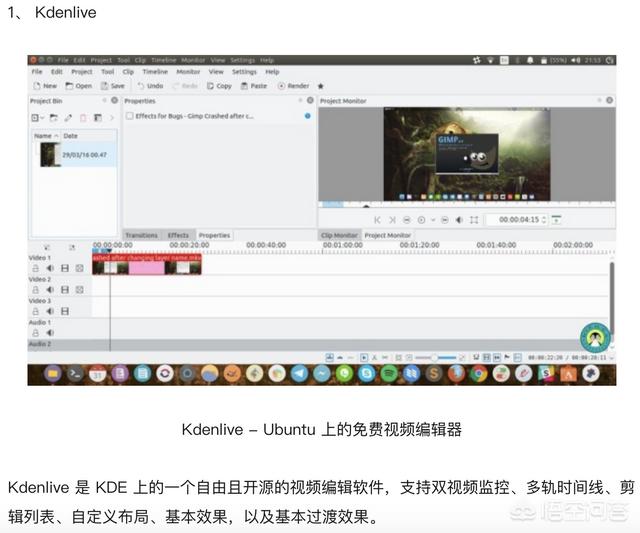Click the monitor zone crop icon

tap(474, 220)
